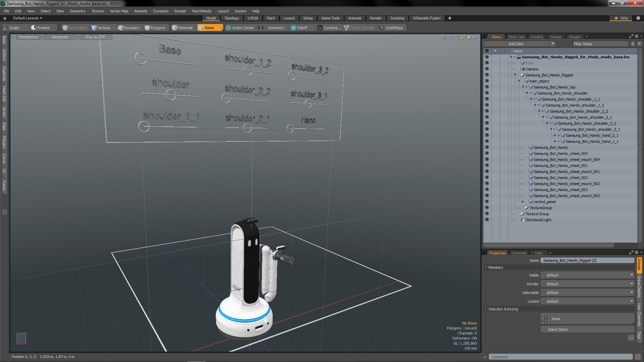Open the Geometry menu
Viewport: 644px width, 362px height.
pyautogui.click(x=77, y=11)
